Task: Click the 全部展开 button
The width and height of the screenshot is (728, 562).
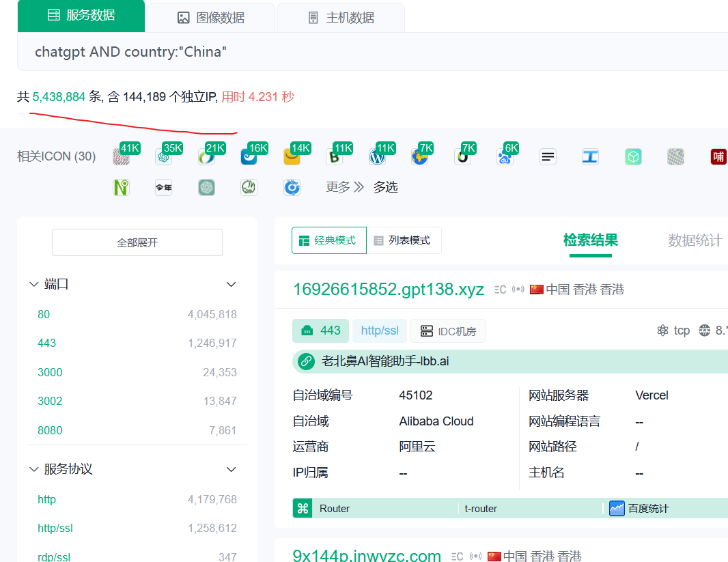Action: pos(137,242)
